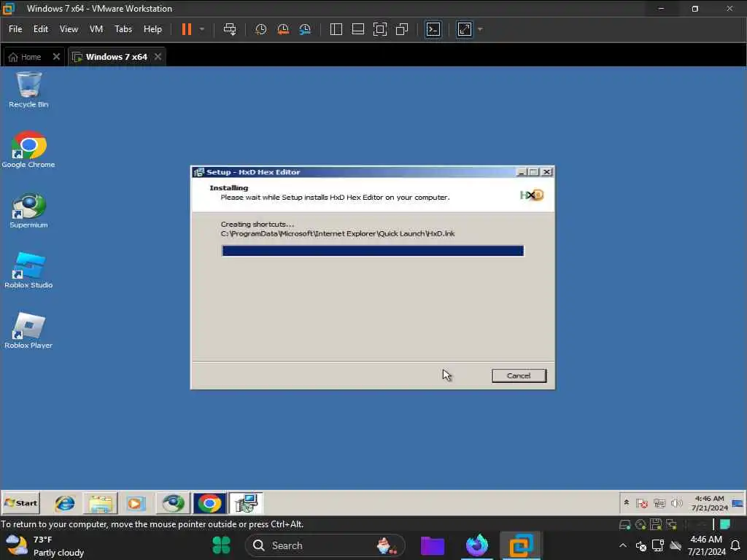Click the VMware CD/DVD status icon
This screenshot has height=560, width=747.
(640, 525)
